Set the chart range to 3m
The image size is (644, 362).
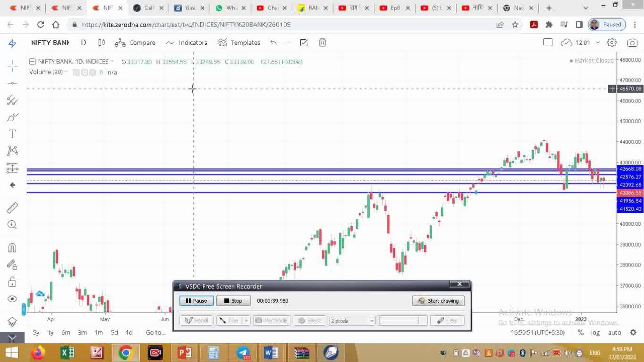coord(83,333)
